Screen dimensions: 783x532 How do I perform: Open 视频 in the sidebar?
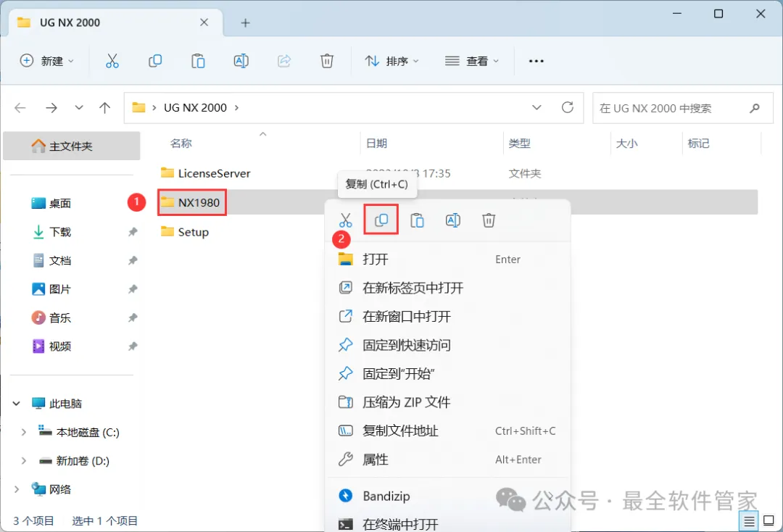pyautogui.click(x=52, y=346)
